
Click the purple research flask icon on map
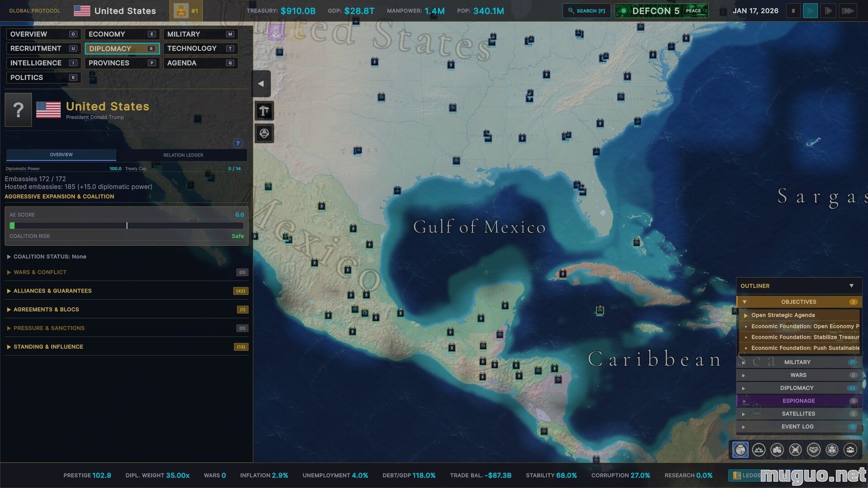(x=276, y=32)
